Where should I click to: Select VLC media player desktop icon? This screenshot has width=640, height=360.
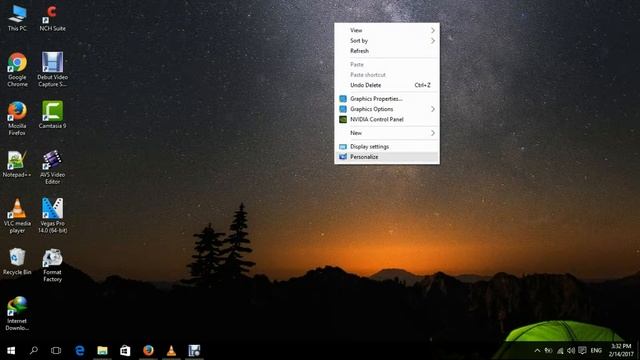coord(17,216)
